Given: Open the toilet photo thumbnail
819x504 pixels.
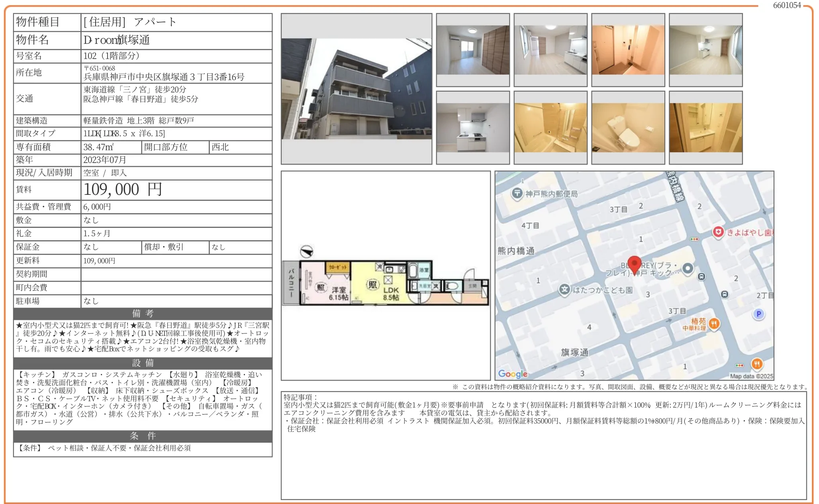Looking at the screenshot, I should pyautogui.click(x=627, y=127).
